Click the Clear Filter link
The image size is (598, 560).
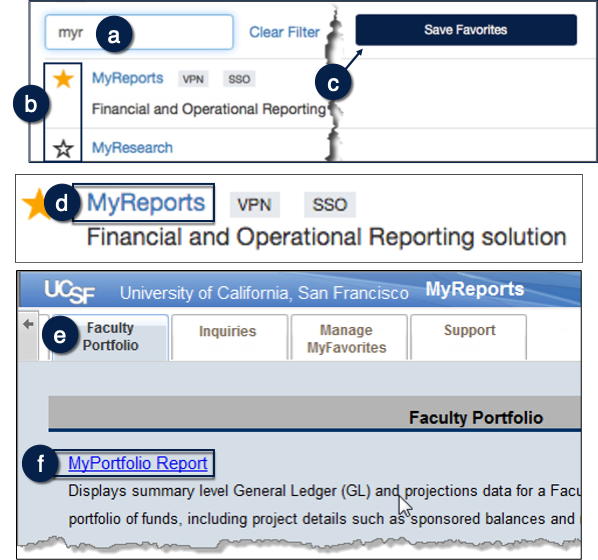pos(284,32)
